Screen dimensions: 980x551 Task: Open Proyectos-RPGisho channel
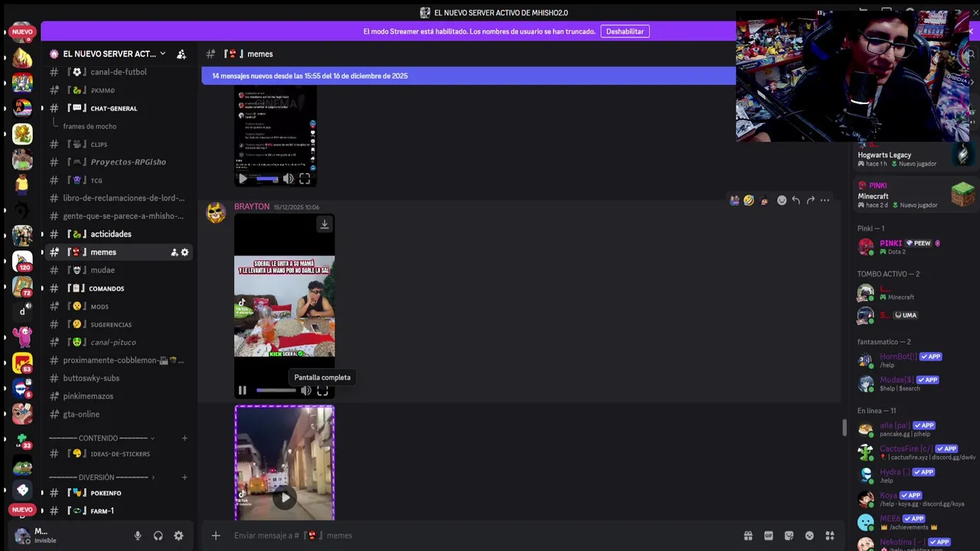117,162
